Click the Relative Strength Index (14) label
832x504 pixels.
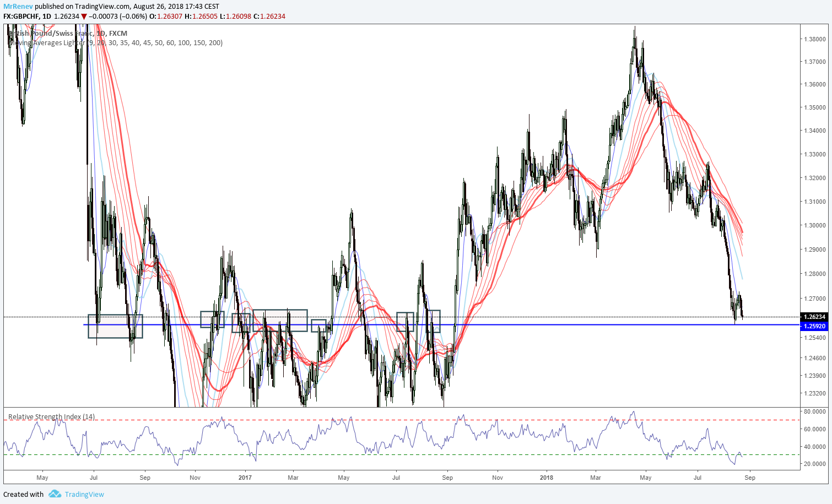tap(51, 416)
